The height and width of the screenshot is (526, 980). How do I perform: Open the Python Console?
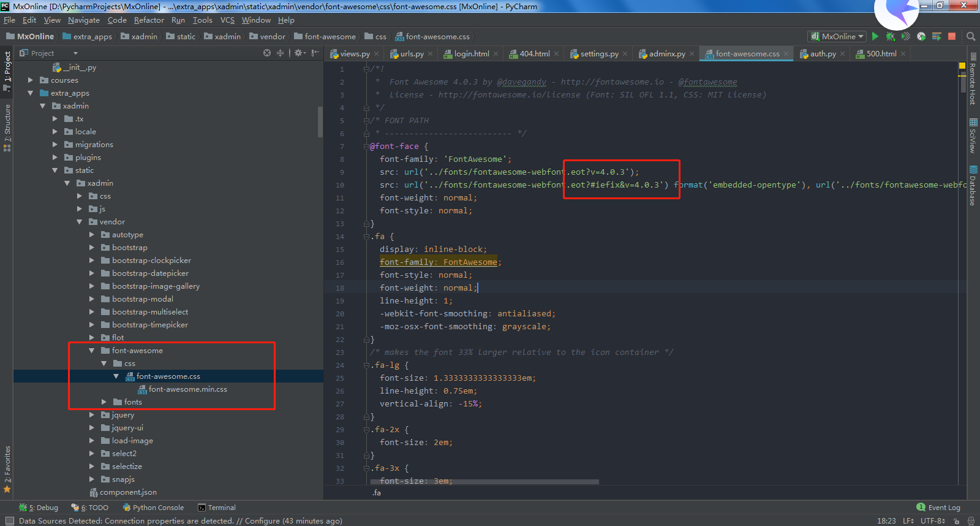[153, 508]
